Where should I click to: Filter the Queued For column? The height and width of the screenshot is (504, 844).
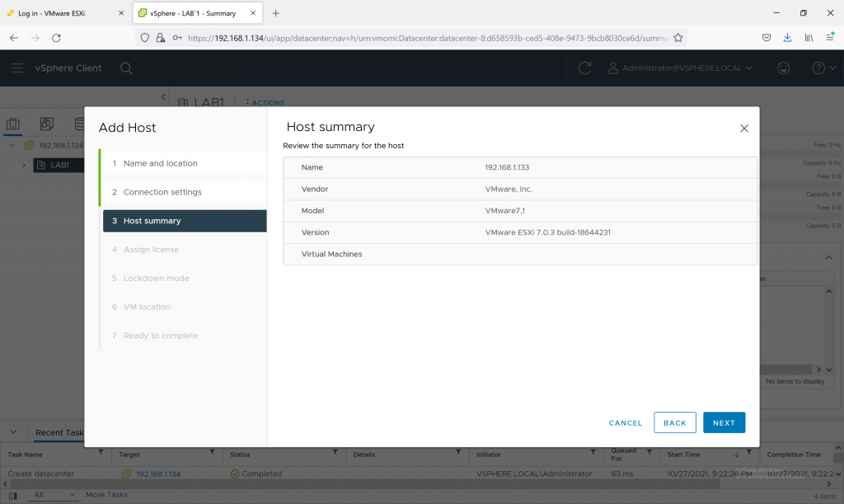click(649, 452)
